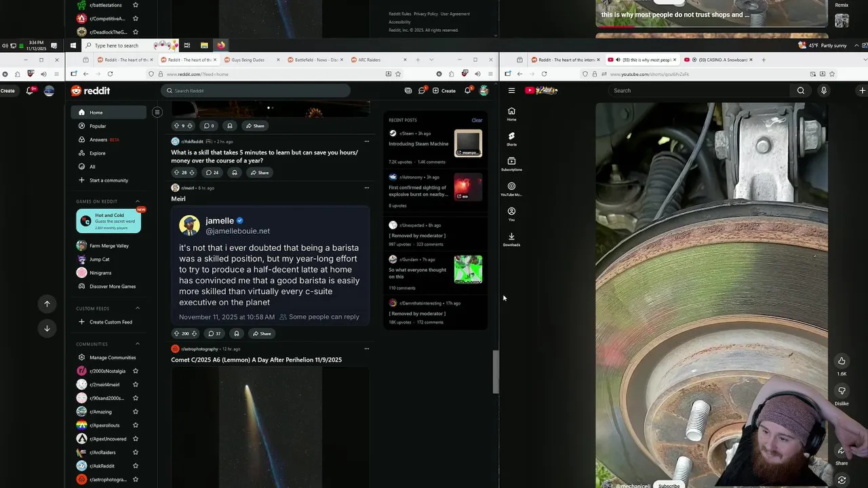Click the Search Reddit field
The width and height of the screenshot is (868, 488).
[x=256, y=90]
